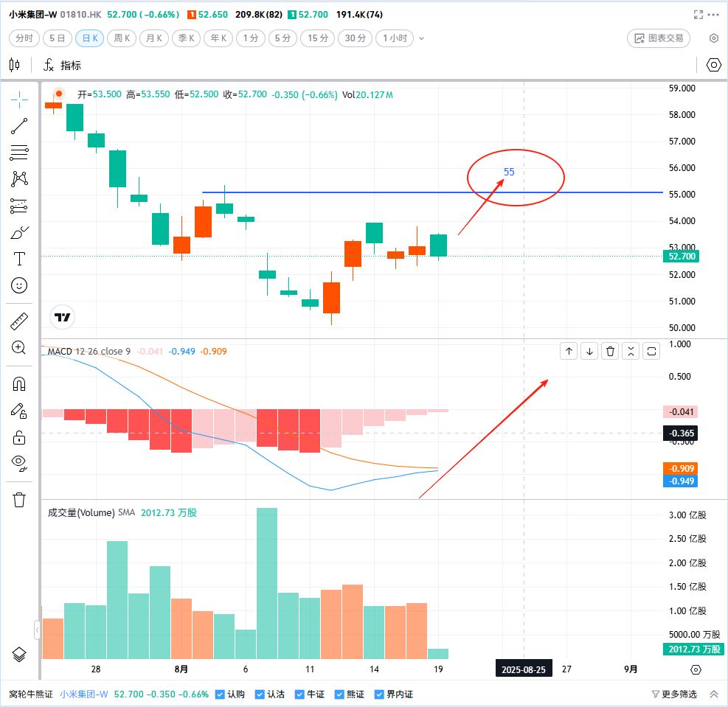Open the more options ellipsis menu

pyautogui.click(x=713, y=15)
